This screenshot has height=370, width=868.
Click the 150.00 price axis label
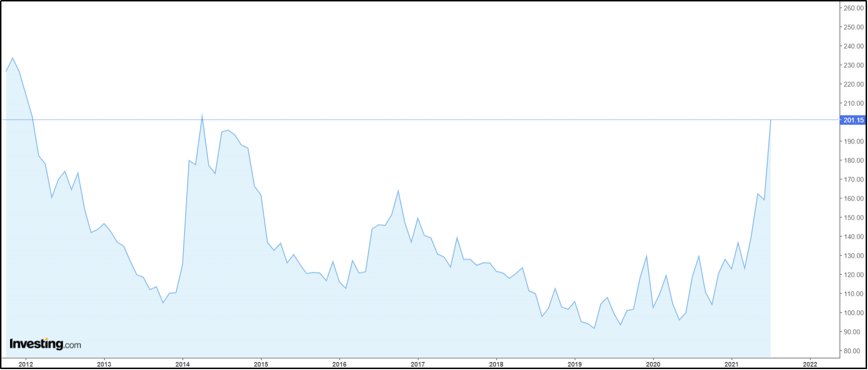[854, 217]
